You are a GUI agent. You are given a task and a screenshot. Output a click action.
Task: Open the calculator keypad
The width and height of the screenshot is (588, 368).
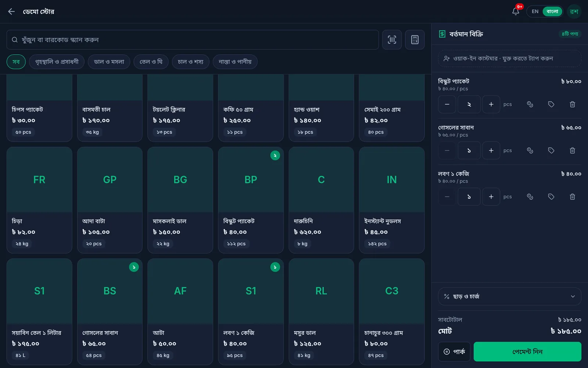point(415,40)
